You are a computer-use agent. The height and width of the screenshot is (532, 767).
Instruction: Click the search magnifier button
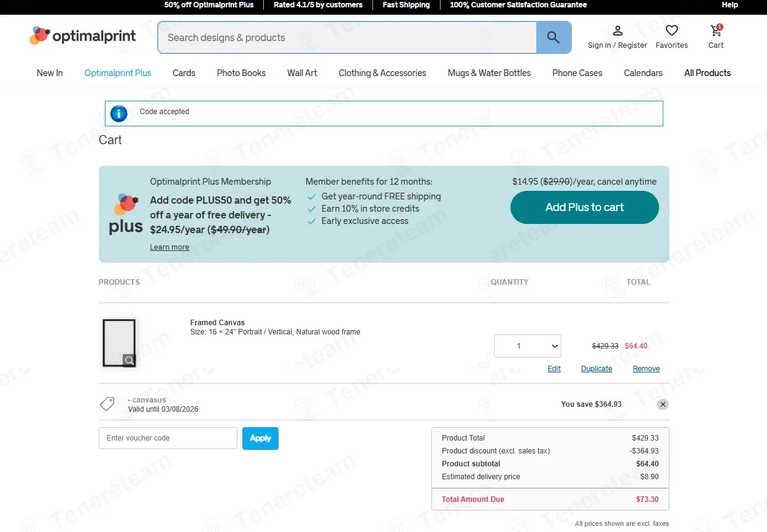pyautogui.click(x=553, y=37)
